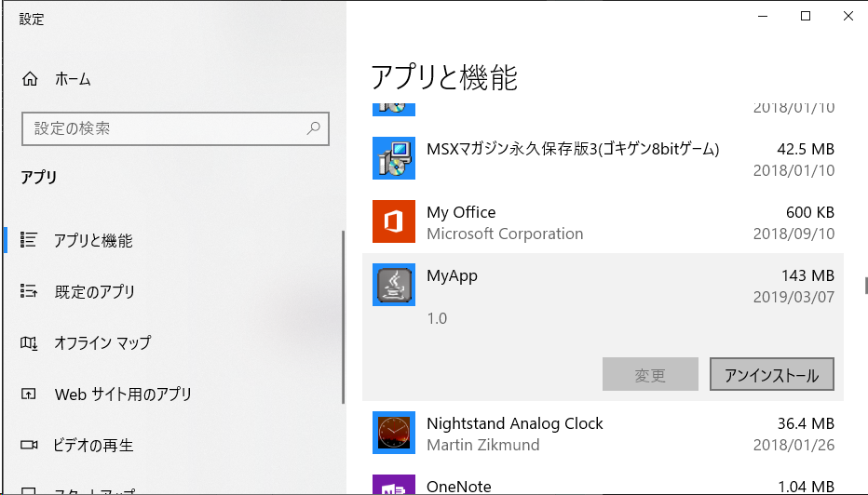Open the ホーム settings page

tap(73, 79)
